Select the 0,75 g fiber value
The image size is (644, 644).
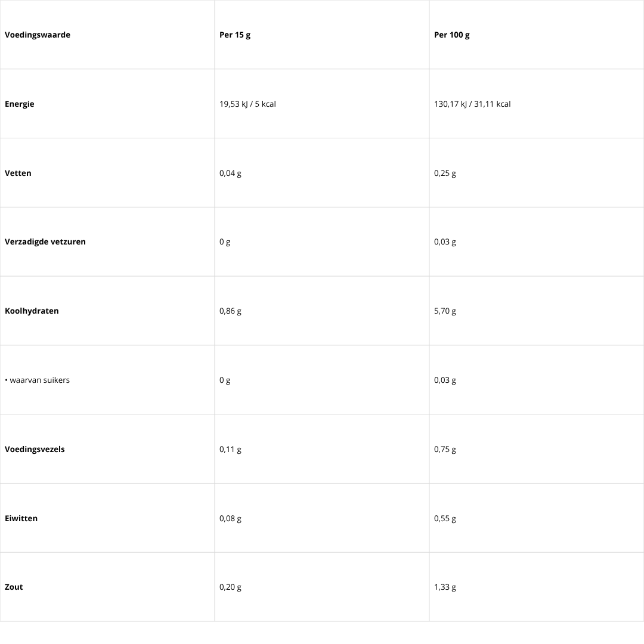click(445, 449)
